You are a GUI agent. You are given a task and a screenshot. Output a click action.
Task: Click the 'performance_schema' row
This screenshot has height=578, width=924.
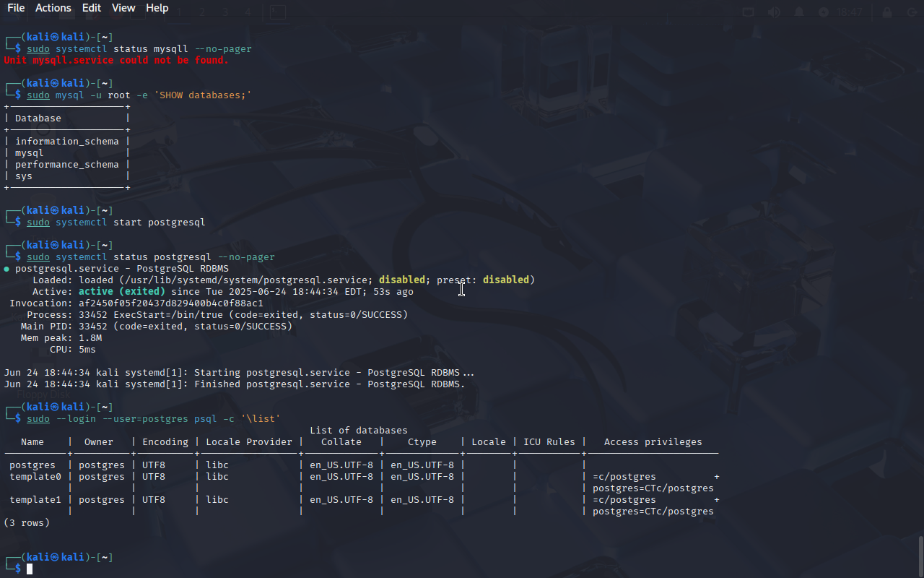click(x=67, y=164)
